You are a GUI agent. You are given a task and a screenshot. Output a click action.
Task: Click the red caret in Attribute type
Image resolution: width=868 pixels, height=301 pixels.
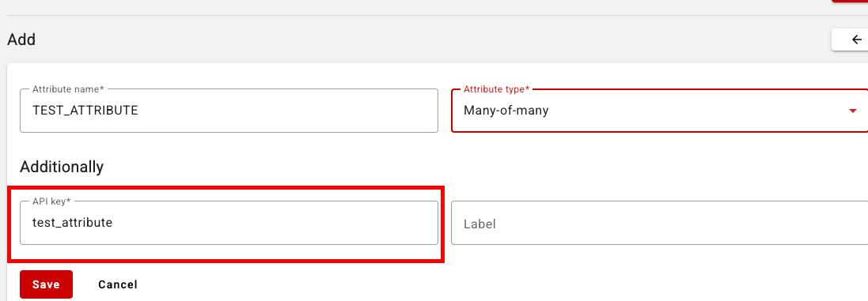click(x=852, y=111)
